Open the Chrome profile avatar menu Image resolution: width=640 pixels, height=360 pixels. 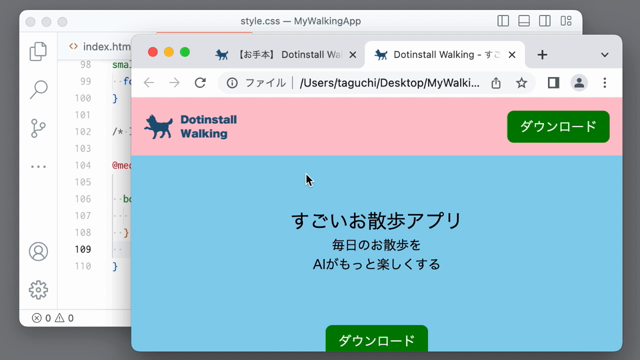point(579,83)
